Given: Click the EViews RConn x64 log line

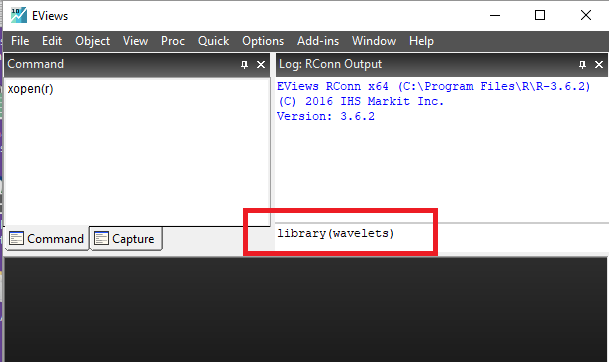Looking at the screenshot, I should (433, 86).
